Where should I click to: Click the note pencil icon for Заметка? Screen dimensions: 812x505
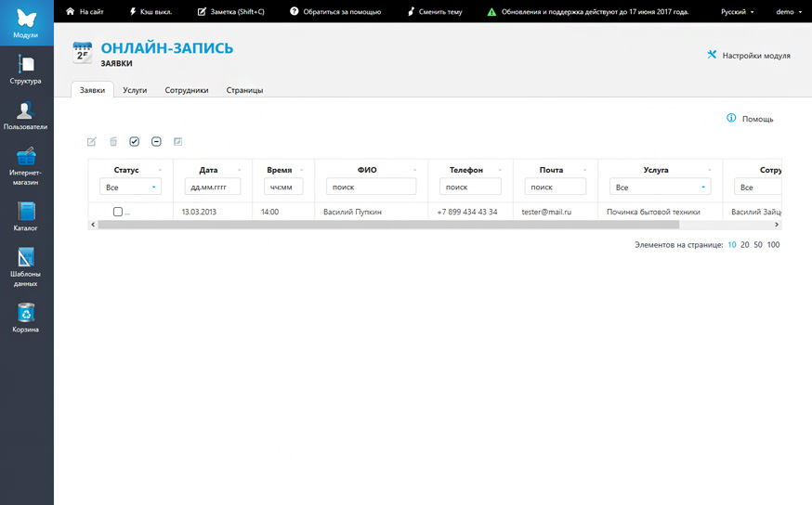[202, 11]
